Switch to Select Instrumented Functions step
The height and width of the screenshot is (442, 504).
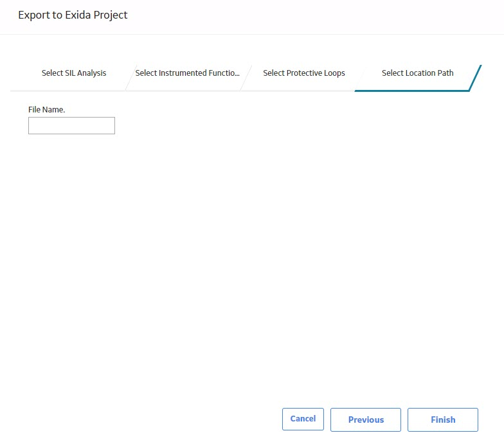tap(188, 73)
